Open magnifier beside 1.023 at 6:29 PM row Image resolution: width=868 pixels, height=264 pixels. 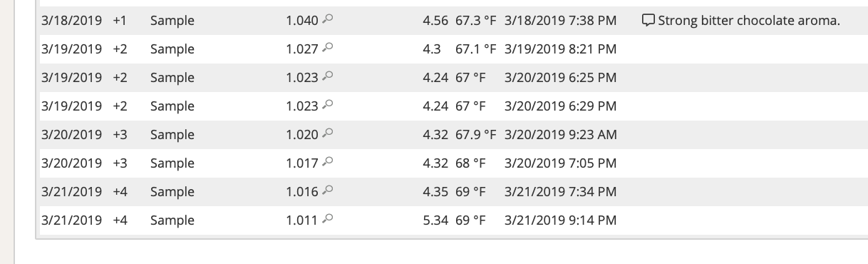click(x=328, y=106)
